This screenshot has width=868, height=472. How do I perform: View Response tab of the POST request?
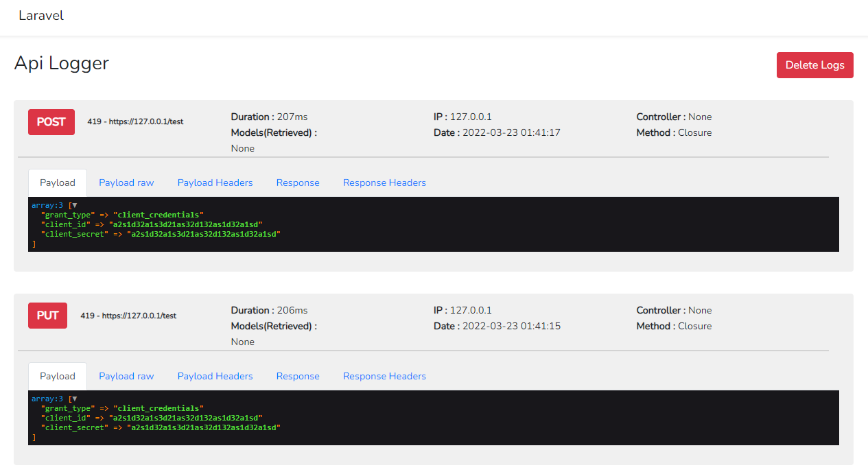click(298, 182)
